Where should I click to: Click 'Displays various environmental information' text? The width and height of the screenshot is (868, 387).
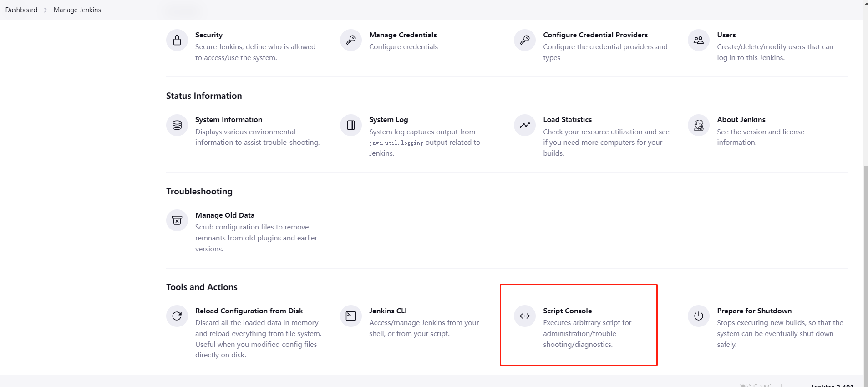click(x=258, y=137)
